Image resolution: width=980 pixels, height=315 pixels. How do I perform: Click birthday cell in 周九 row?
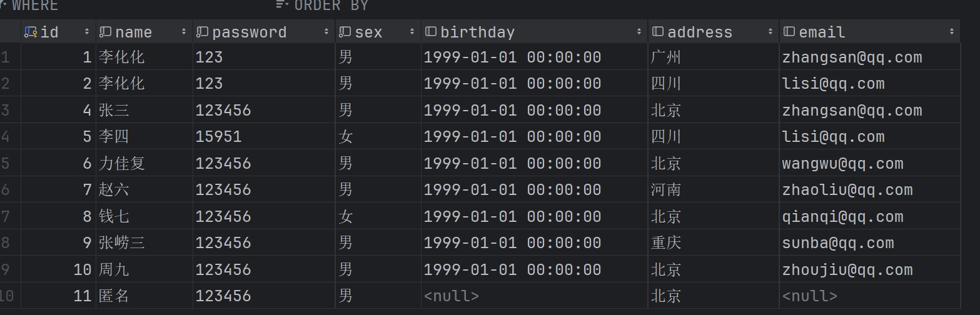pyautogui.click(x=534, y=269)
